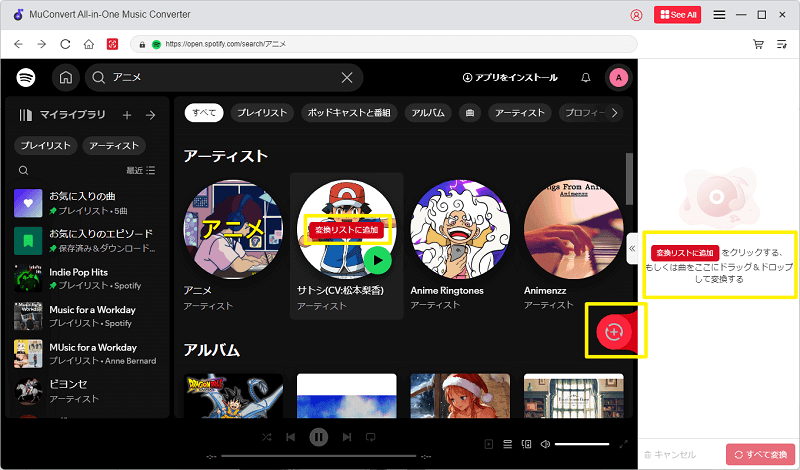Click the red See All button
The height and width of the screenshot is (470, 800).
pos(678,15)
